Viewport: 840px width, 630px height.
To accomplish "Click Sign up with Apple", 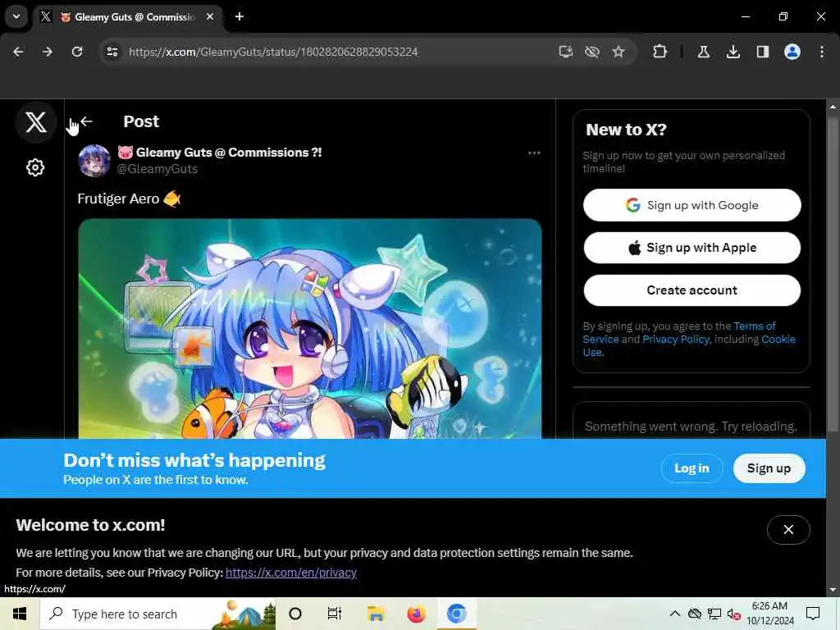I will 692,248.
